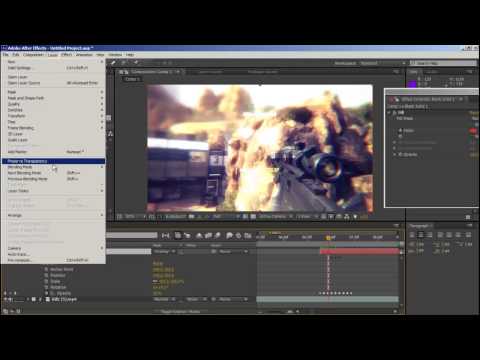Click Toggle Switches / Modes button

pos(181,312)
